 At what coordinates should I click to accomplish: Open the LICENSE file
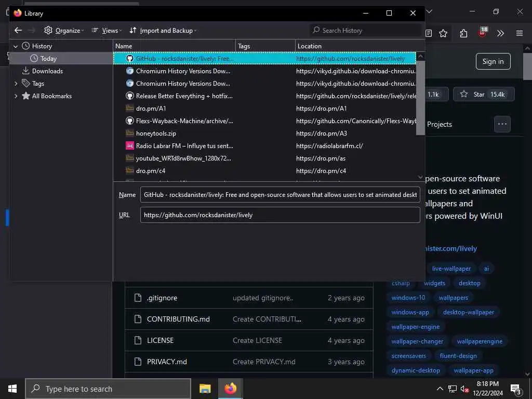160,341
